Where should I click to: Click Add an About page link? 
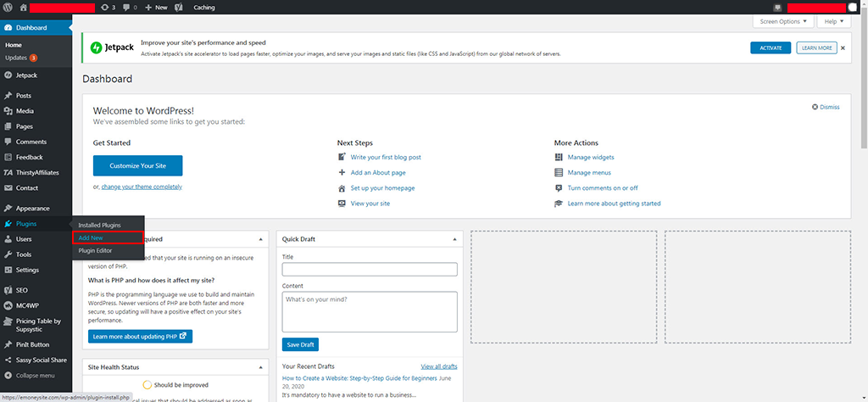[378, 173]
